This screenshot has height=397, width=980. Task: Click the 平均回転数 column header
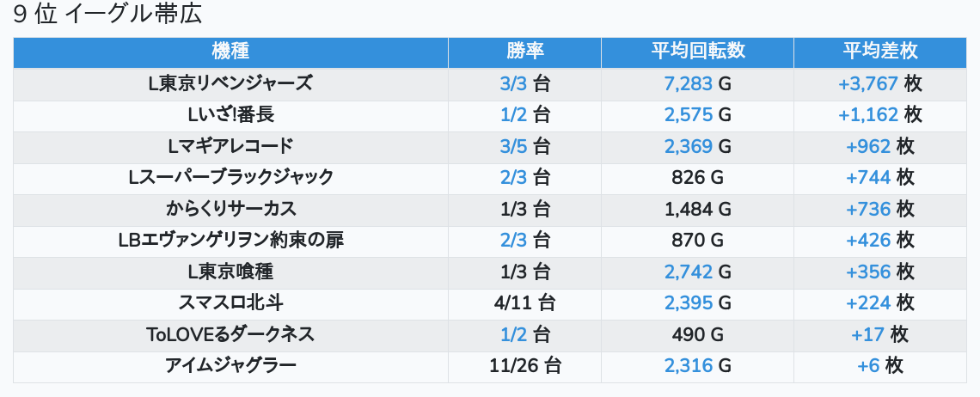(x=697, y=52)
